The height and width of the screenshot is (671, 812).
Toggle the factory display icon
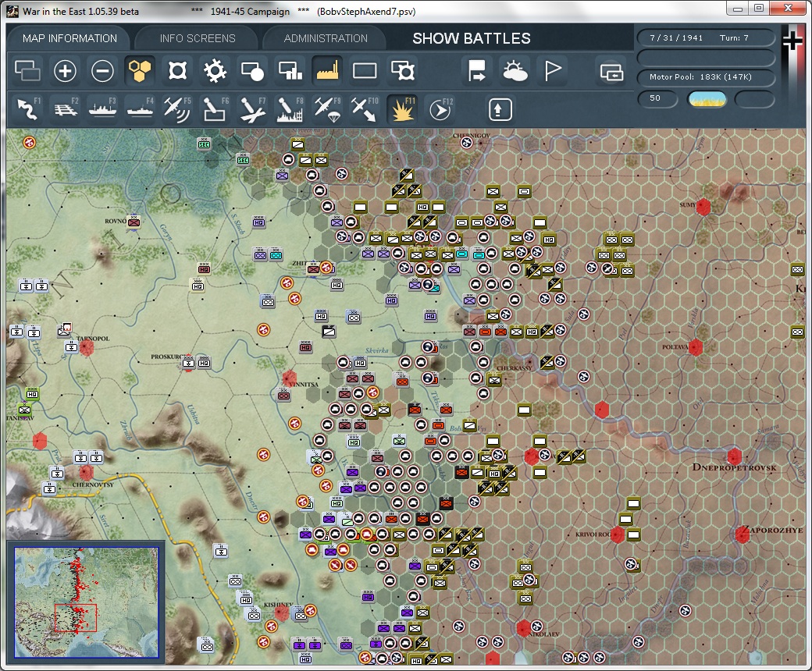[x=327, y=71]
